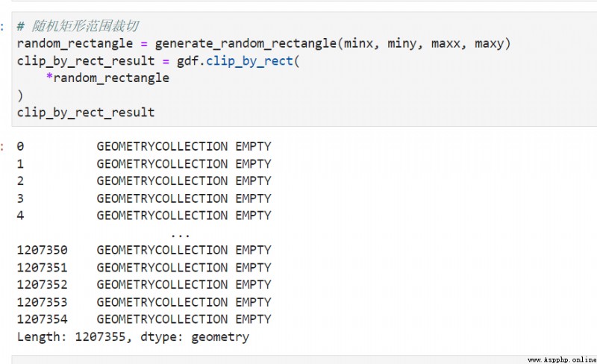The height and width of the screenshot is (364, 597).
Task: Click output row 1207353
Action: pos(144,302)
